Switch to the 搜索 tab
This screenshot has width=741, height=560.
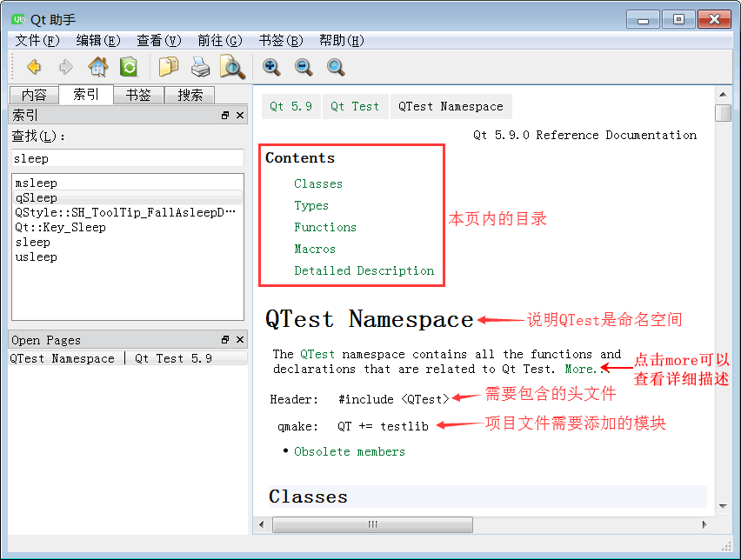pos(190,95)
